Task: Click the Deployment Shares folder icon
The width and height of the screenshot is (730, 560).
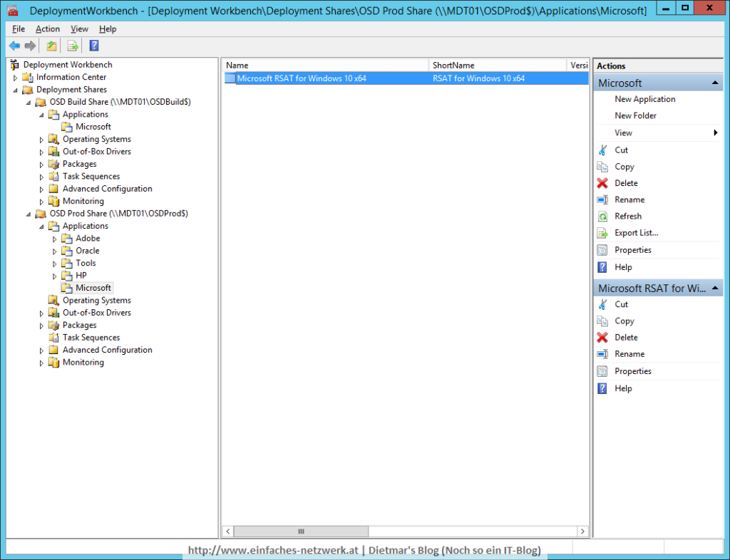Action: tap(28, 89)
